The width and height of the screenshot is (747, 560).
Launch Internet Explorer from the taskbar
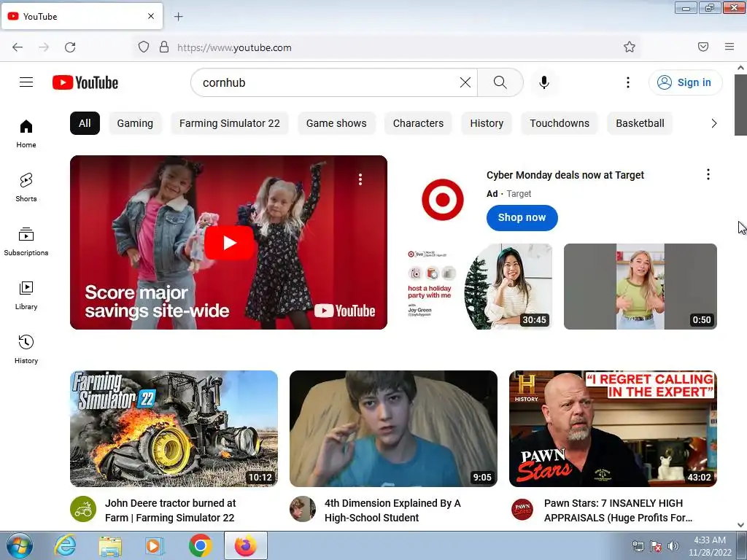click(65, 545)
